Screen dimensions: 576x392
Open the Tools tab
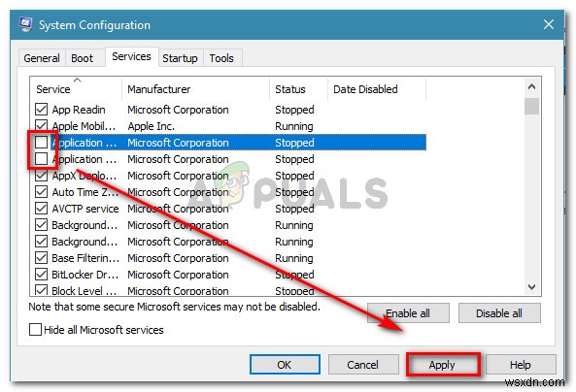pyautogui.click(x=221, y=58)
